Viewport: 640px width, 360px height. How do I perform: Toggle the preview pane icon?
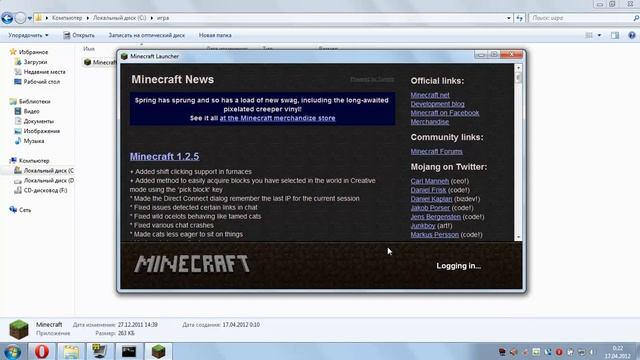(615, 36)
